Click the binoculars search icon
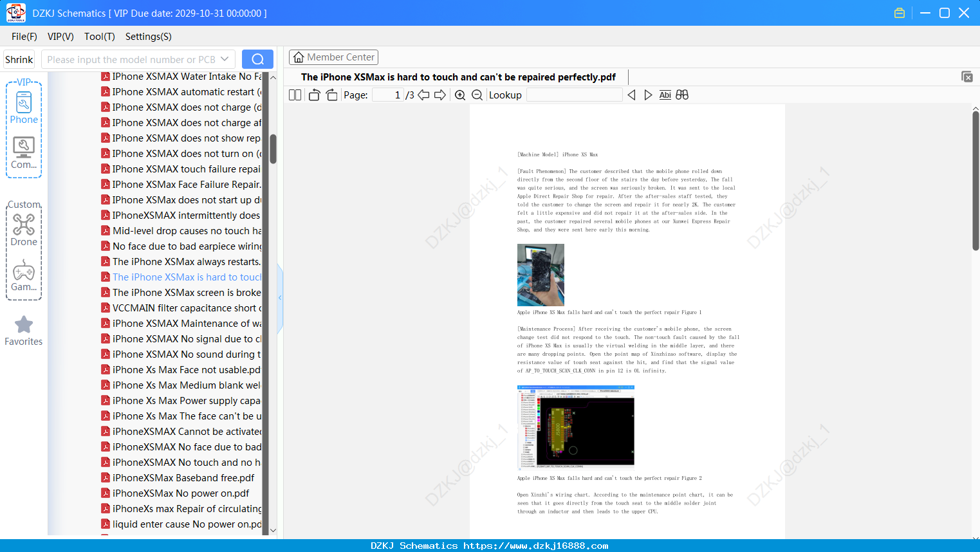 [682, 95]
